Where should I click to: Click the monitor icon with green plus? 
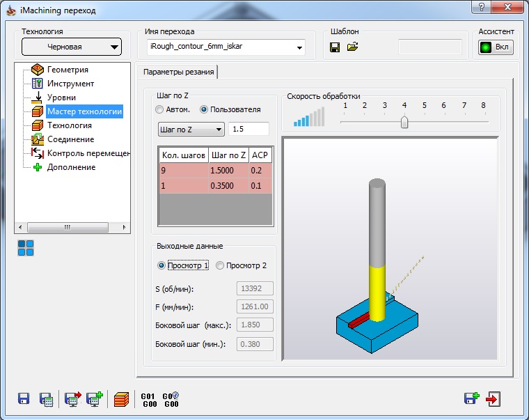(x=95, y=399)
